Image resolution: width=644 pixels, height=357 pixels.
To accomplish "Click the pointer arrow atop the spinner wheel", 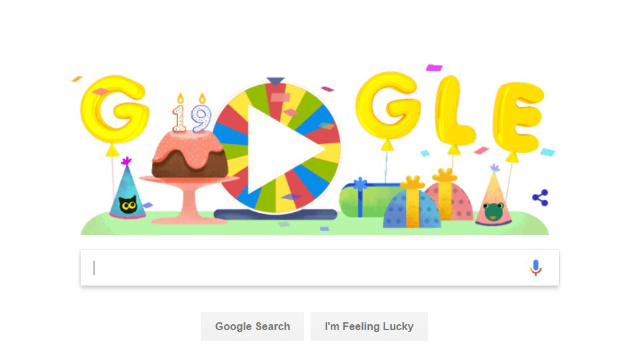I will (275, 81).
